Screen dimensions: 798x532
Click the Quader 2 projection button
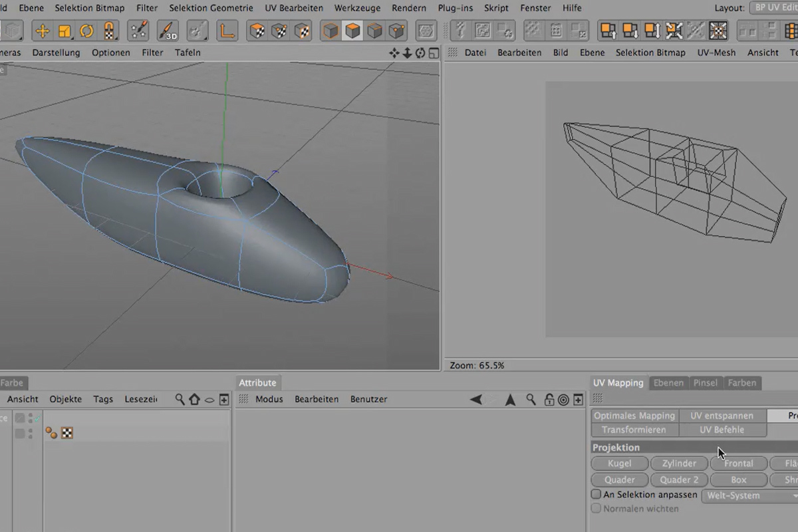coord(679,479)
